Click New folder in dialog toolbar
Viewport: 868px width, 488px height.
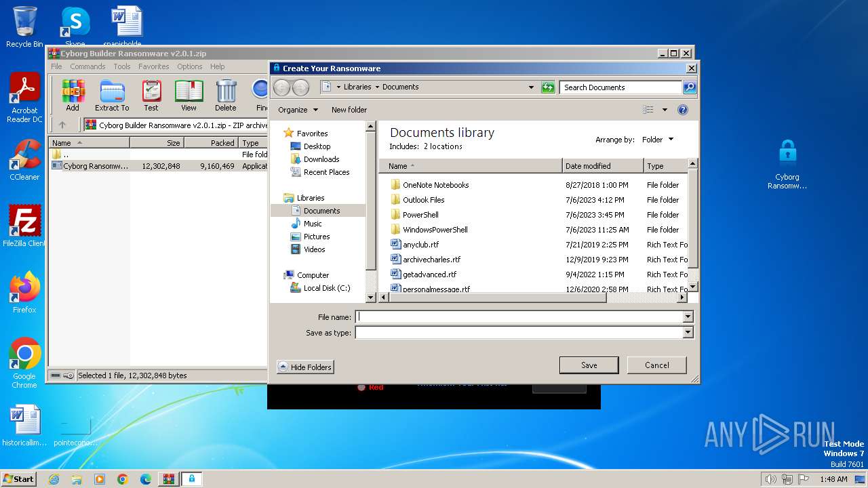pyautogui.click(x=349, y=110)
